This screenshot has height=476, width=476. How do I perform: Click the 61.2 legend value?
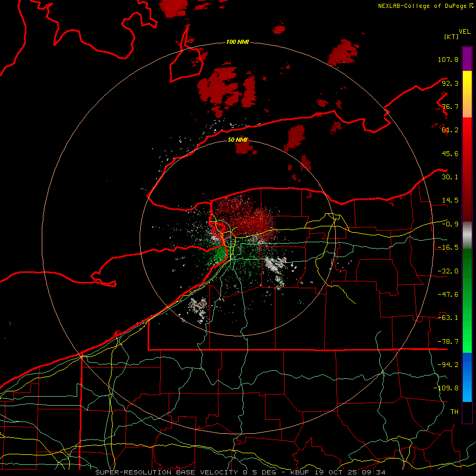coord(450,130)
